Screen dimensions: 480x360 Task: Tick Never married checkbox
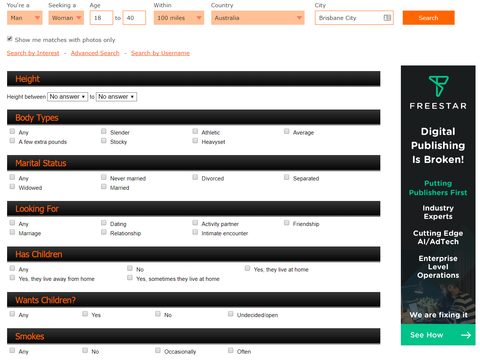click(104, 177)
